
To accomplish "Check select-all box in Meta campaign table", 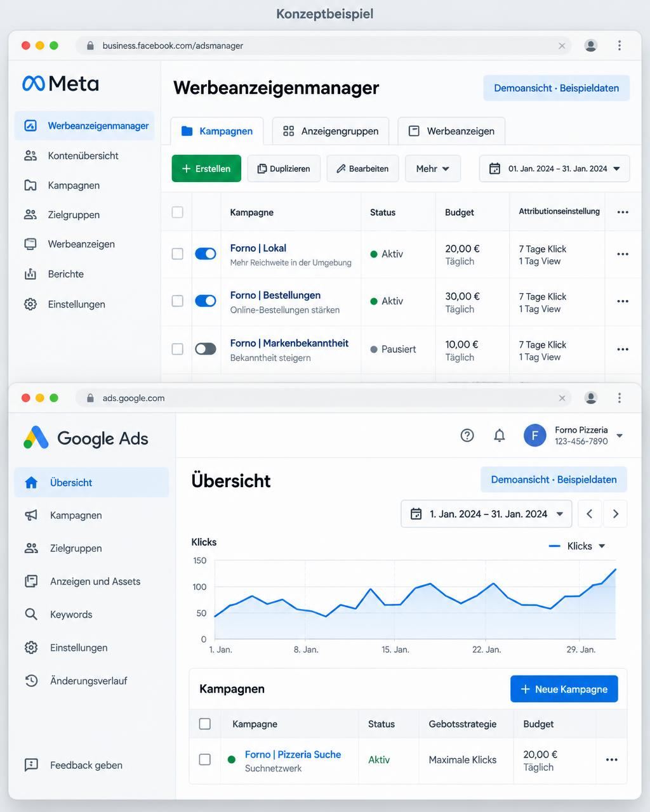I will 178,212.
